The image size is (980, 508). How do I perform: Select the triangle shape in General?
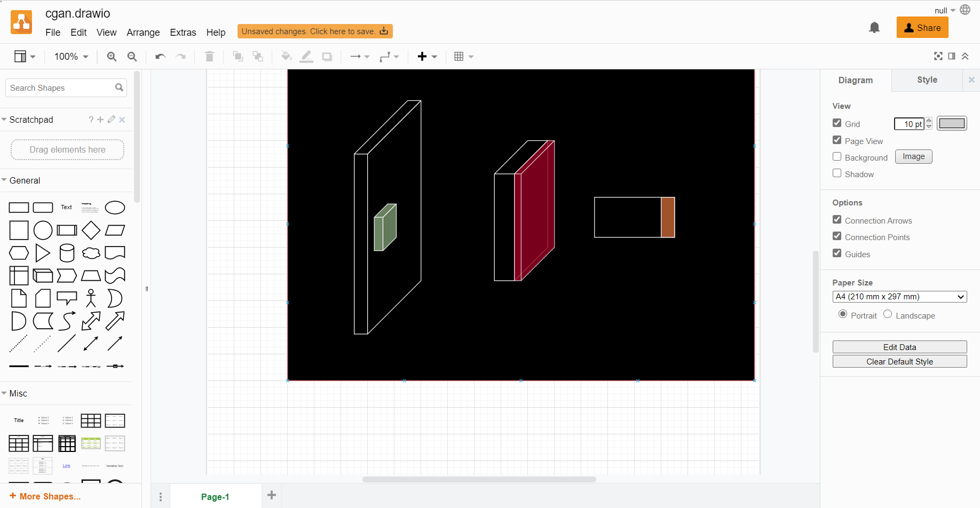coord(43,253)
